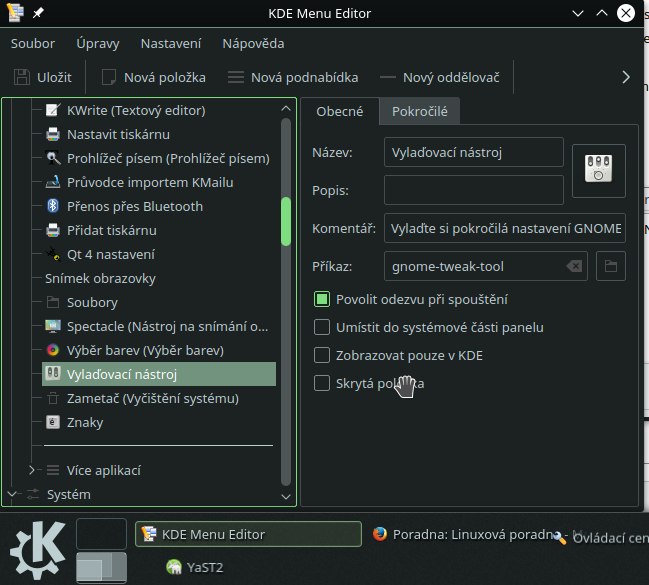Select the Nastavit tiskárnu entry text
The height and width of the screenshot is (585, 649).
pos(118,134)
